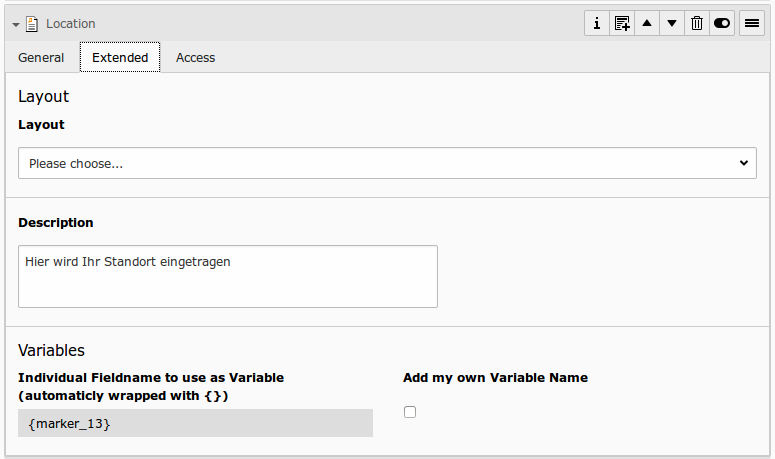
Task: Click the {marker_13} variable field
Action: click(x=195, y=423)
